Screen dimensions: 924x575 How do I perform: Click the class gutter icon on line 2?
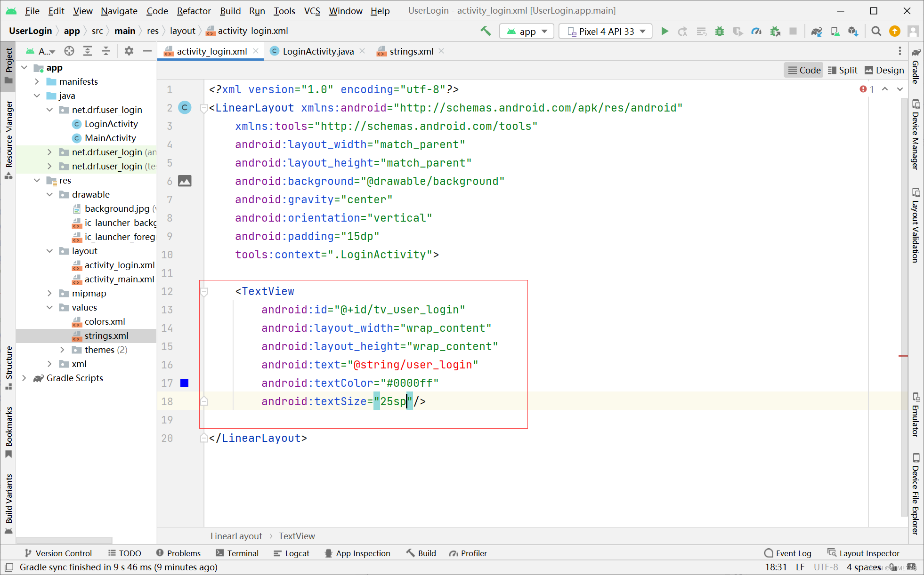pos(185,108)
